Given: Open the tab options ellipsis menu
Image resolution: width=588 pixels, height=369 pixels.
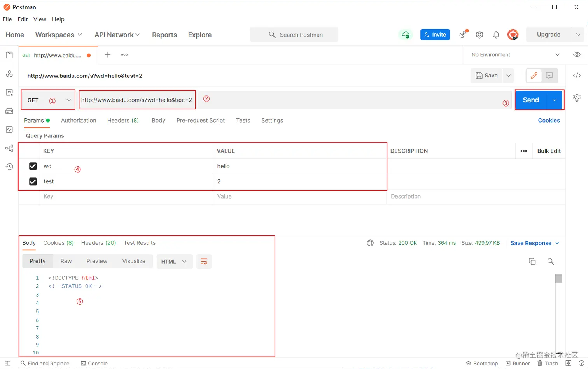Looking at the screenshot, I should tap(124, 55).
